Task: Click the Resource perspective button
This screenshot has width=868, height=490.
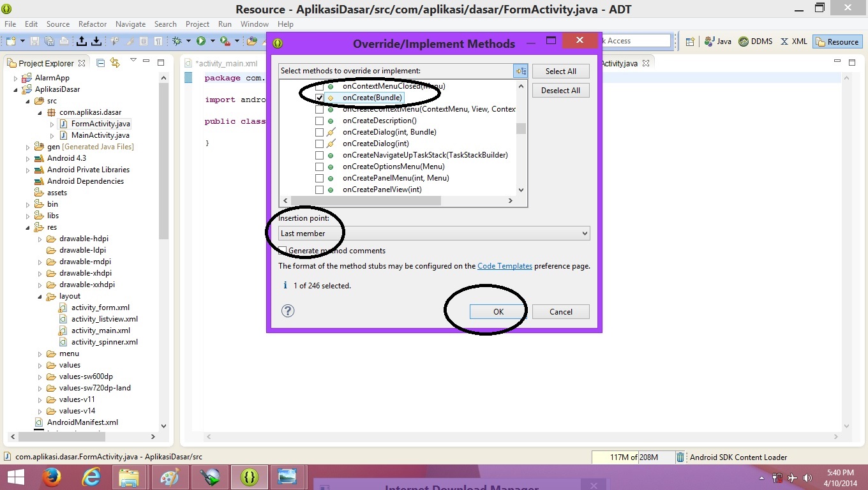Action: (837, 41)
